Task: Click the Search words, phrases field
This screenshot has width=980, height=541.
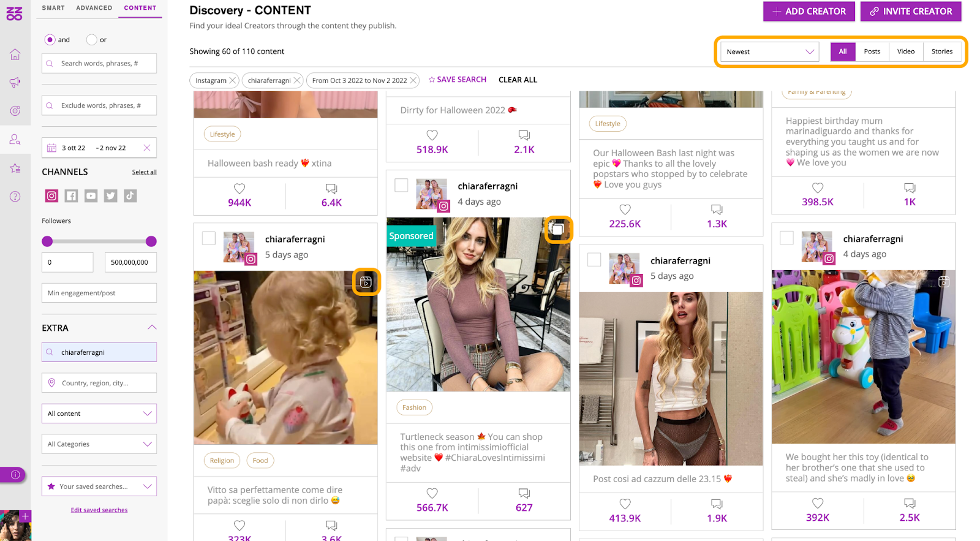Action: tap(99, 63)
